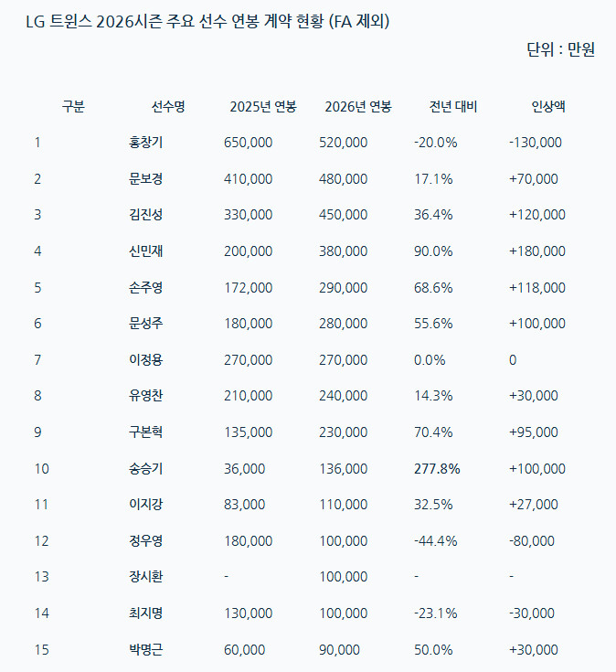The width and height of the screenshot is (616, 672).
Task: Click the 인상액 column header
Action: [x=548, y=106]
